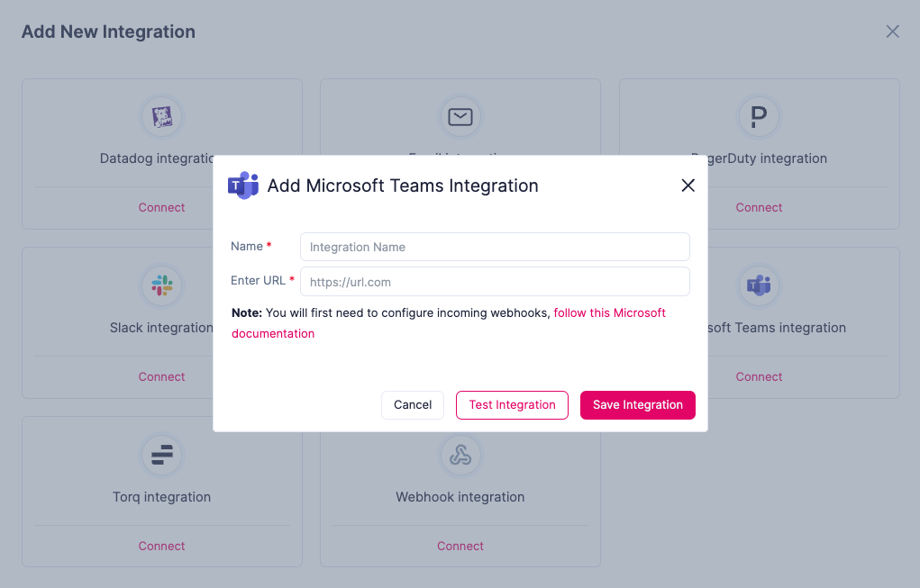
Task: Open the Microsoft documentation link
Action: (609, 313)
